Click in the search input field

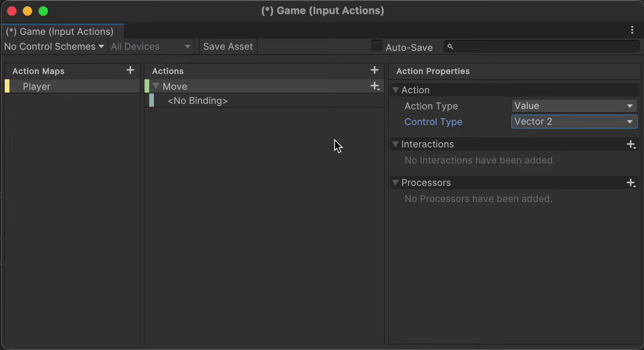[542, 47]
